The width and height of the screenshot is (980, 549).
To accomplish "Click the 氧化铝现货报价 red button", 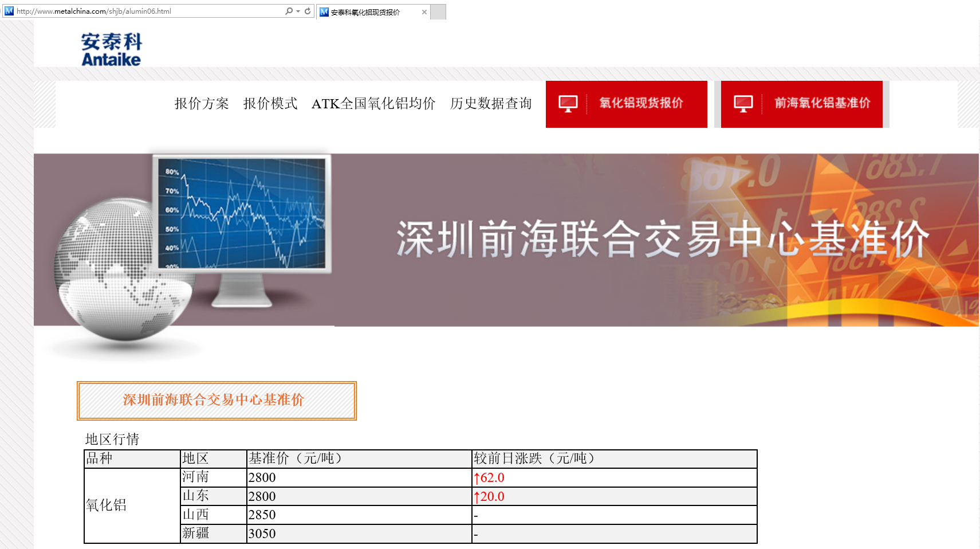I will [627, 104].
